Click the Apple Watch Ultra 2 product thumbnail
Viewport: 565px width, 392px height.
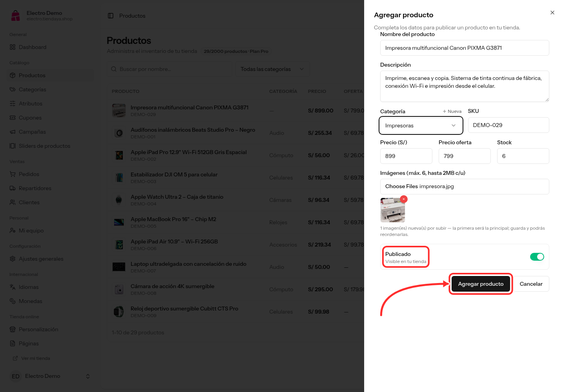click(119, 200)
